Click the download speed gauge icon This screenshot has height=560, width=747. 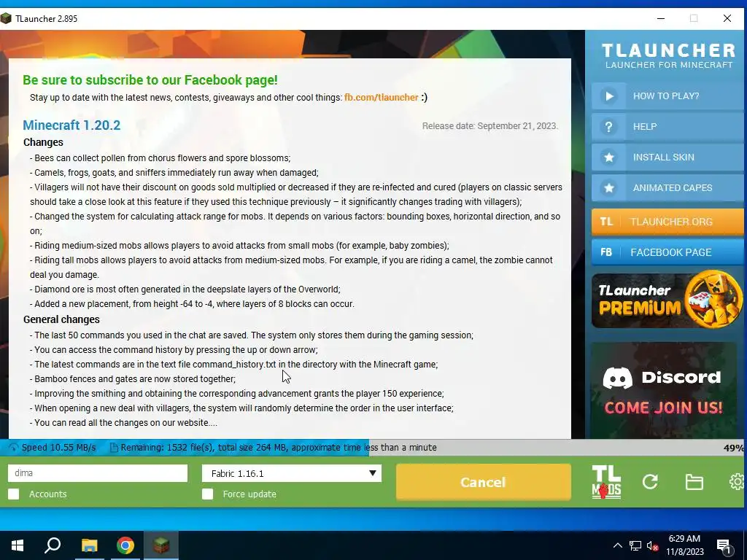click(13, 448)
